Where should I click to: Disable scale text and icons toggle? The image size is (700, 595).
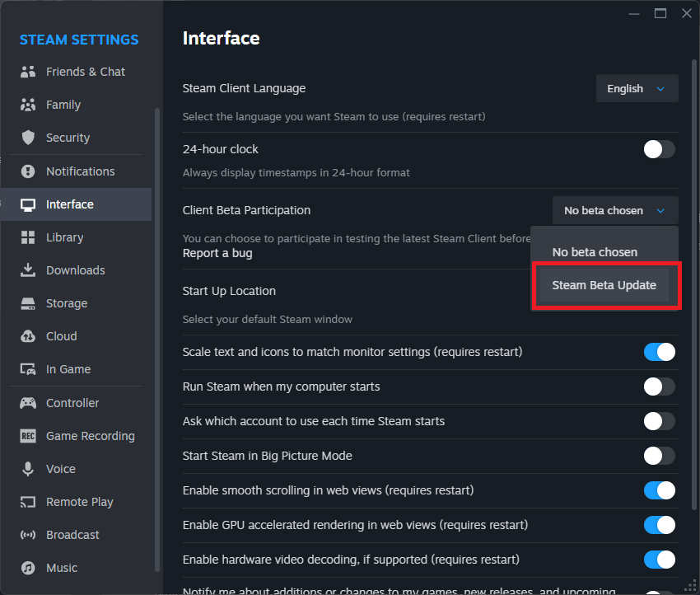point(659,352)
